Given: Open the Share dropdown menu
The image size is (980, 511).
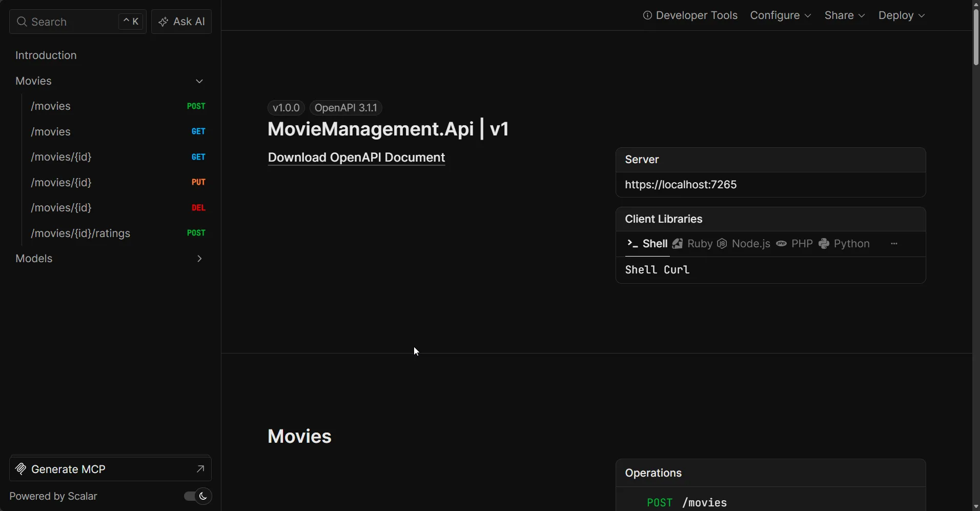Looking at the screenshot, I should tap(845, 15).
